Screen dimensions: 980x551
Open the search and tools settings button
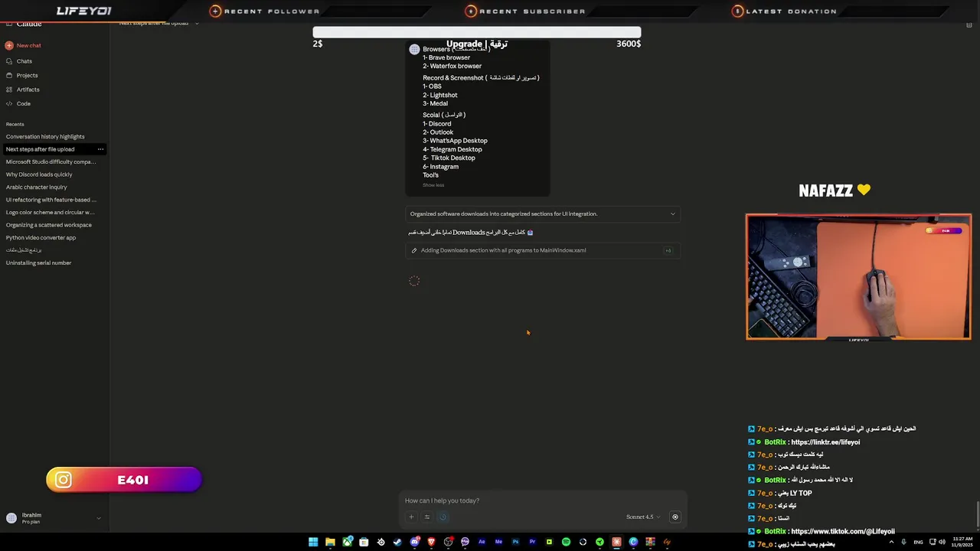[427, 517]
